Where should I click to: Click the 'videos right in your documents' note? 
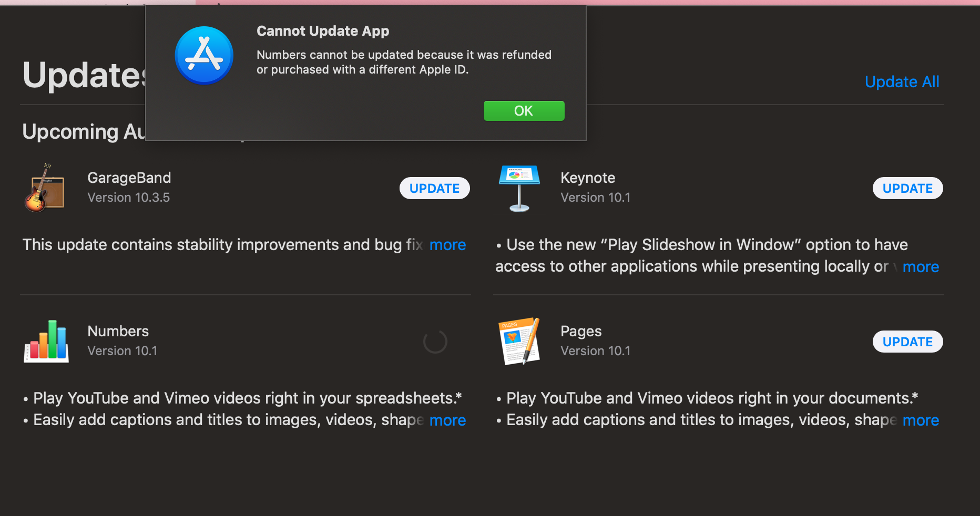(x=707, y=398)
